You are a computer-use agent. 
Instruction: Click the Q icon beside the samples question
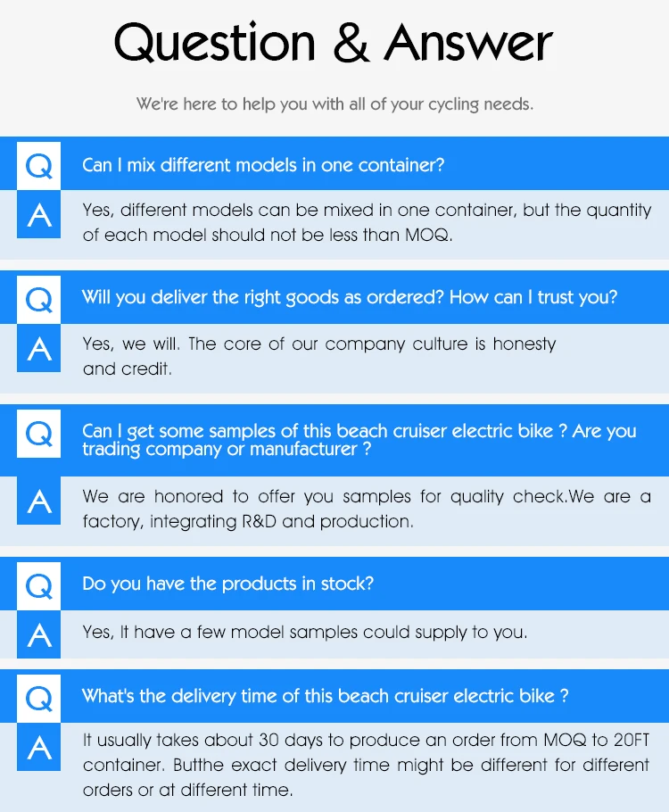[x=39, y=435]
